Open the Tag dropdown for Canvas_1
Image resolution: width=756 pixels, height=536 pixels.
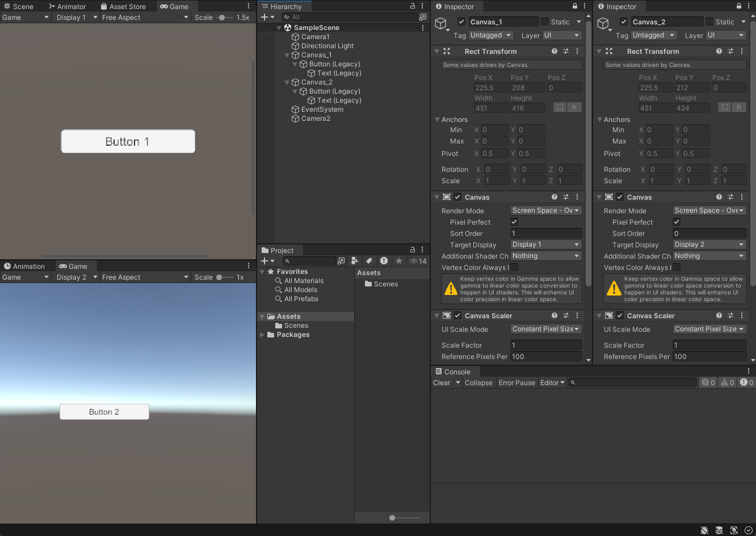click(491, 35)
